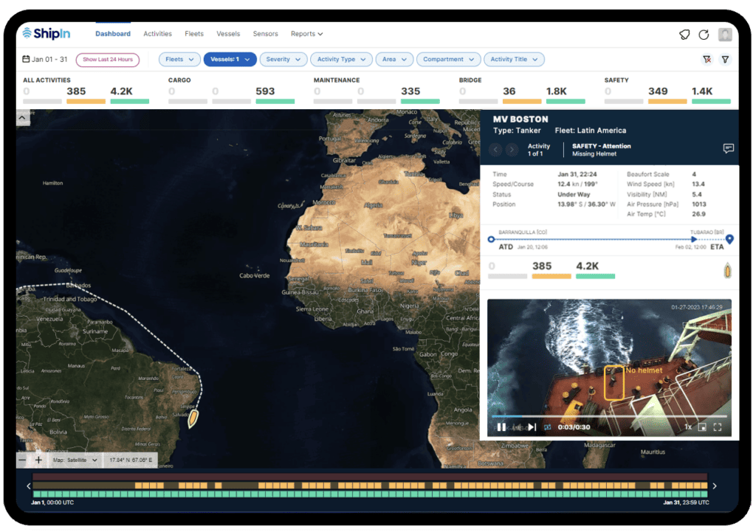Screen dimensions: 756x532
Task: Open filters with the funnel icon
Action: 726,59
